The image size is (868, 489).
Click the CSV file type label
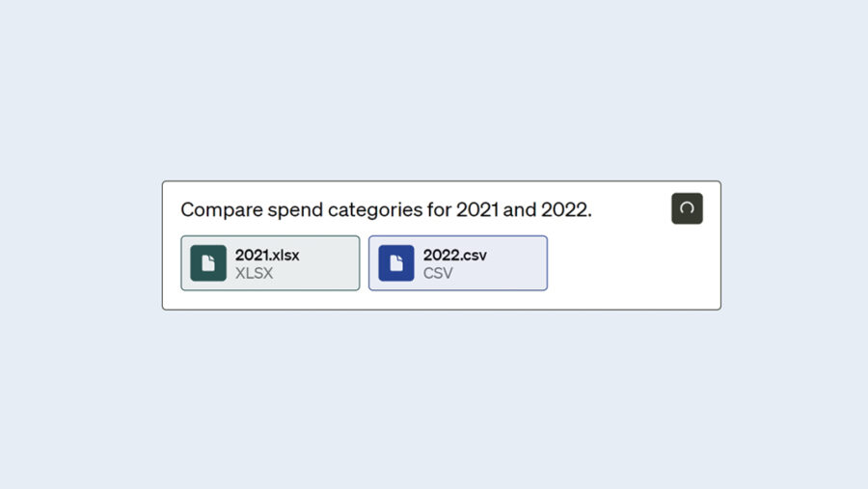click(438, 273)
